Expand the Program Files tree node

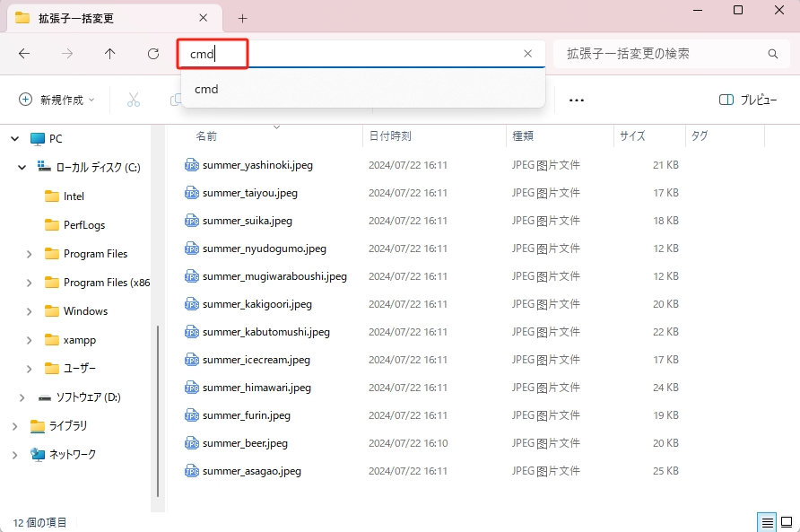tap(28, 253)
